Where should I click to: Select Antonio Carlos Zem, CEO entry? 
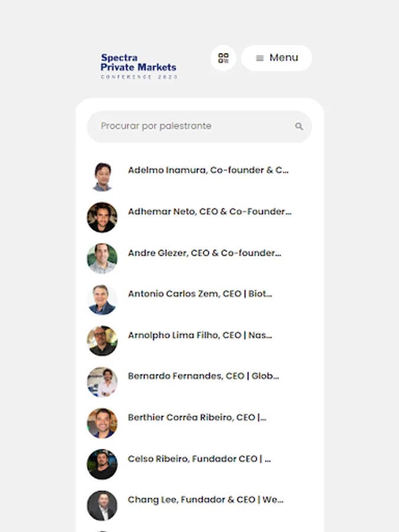200,293
